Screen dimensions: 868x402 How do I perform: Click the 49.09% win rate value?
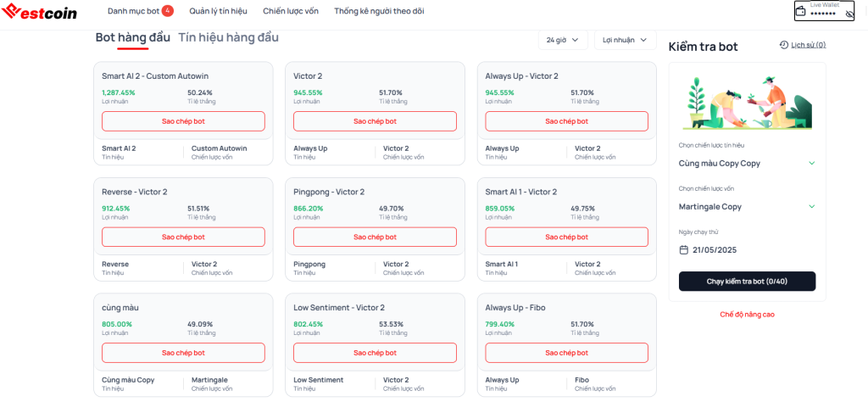200,324
